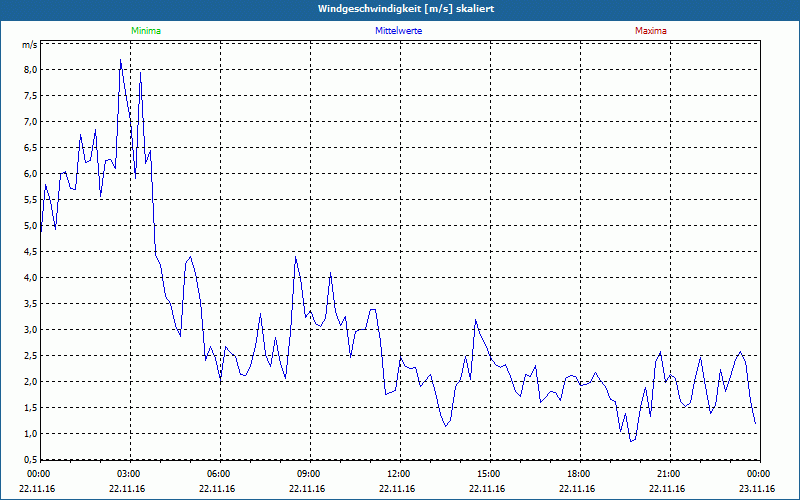Click the 4,5 y-axis value

coord(31,252)
